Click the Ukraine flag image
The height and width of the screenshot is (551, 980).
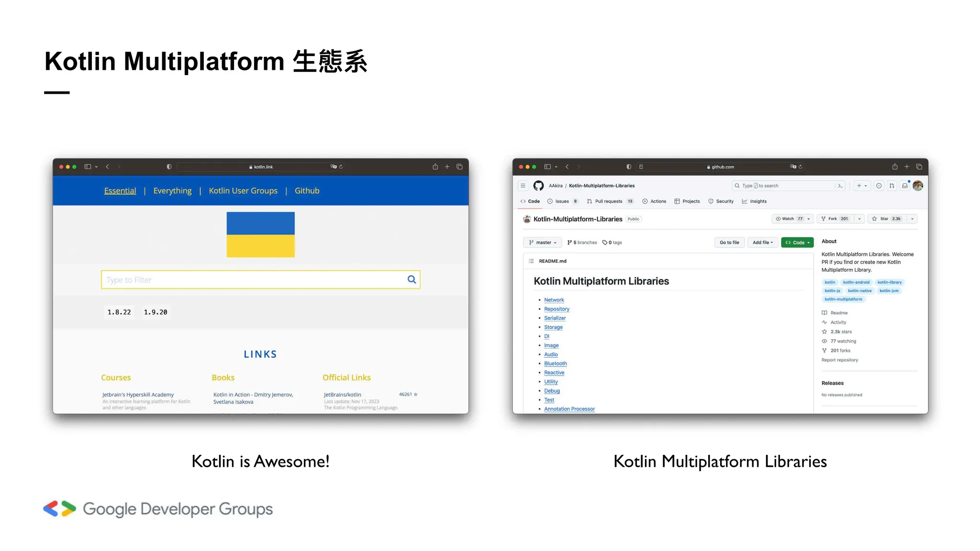[x=260, y=234]
